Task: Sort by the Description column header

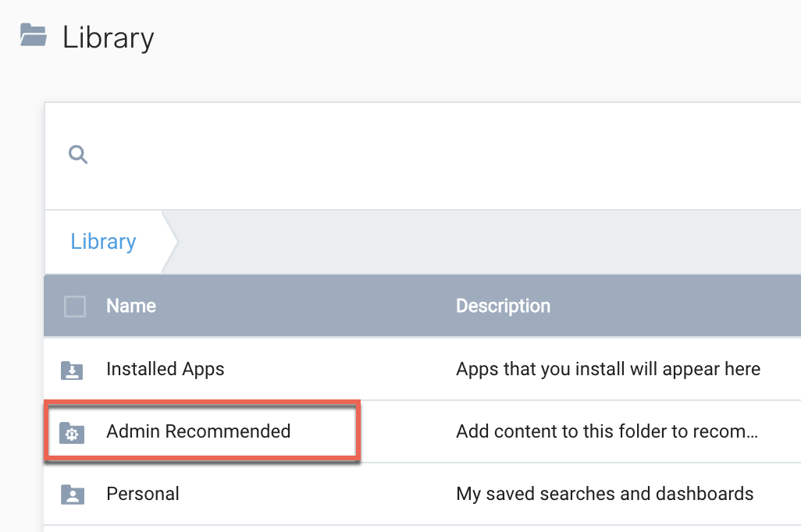Action: pyautogui.click(x=503, y=307)
